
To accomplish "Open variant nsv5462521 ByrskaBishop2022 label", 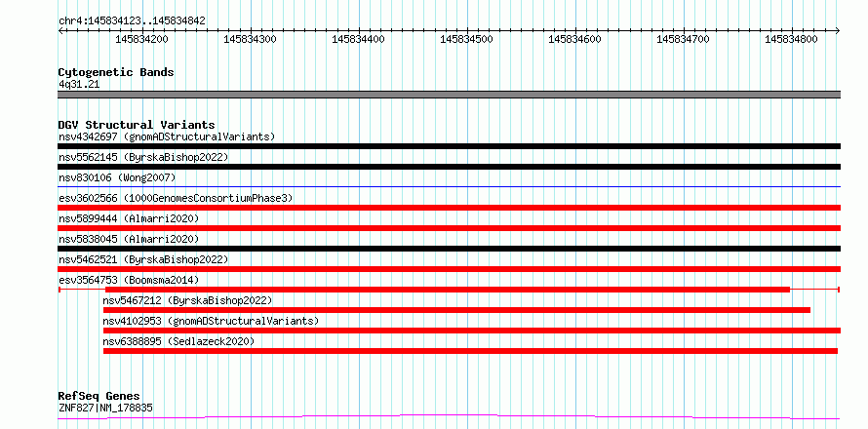I will click(143, 259).
